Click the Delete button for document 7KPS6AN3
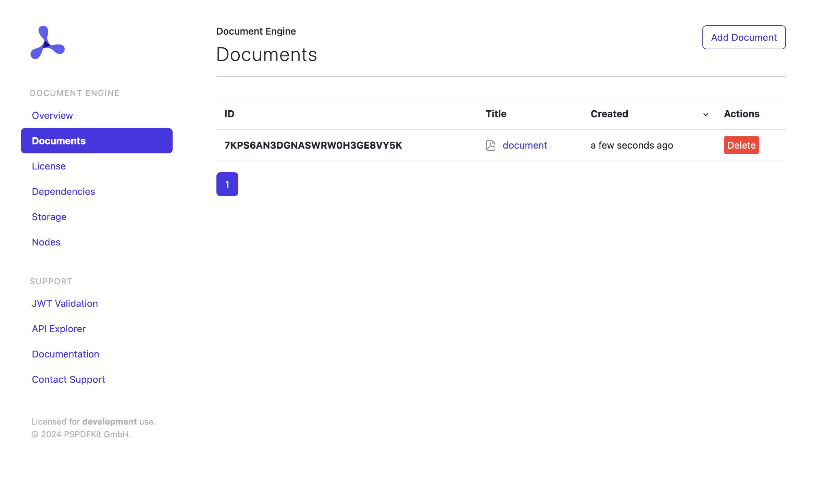 point(742,144)
